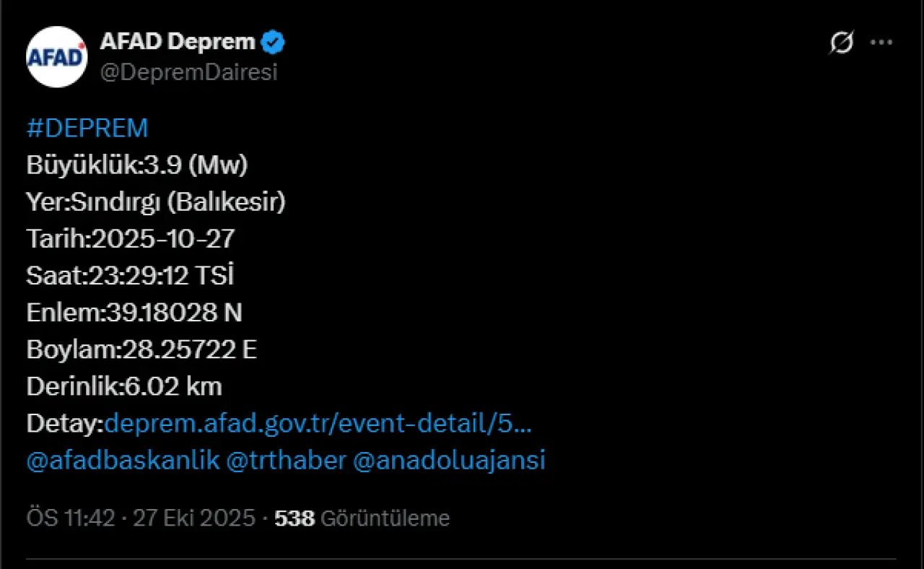Visit the @DepremDairesi handle
924x569 pixels.
[x=188, y=73]
